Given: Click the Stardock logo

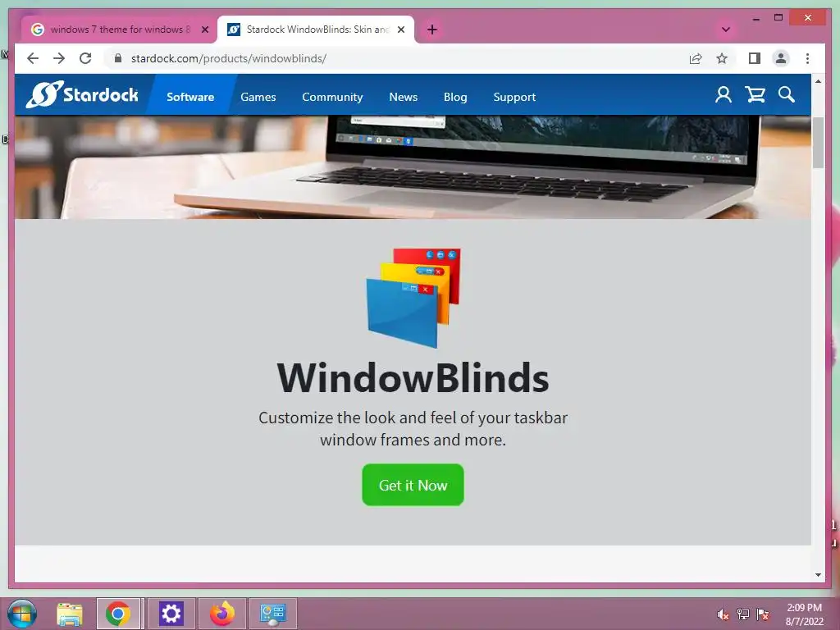Looking at the screenshot, I should pos(82,94).
